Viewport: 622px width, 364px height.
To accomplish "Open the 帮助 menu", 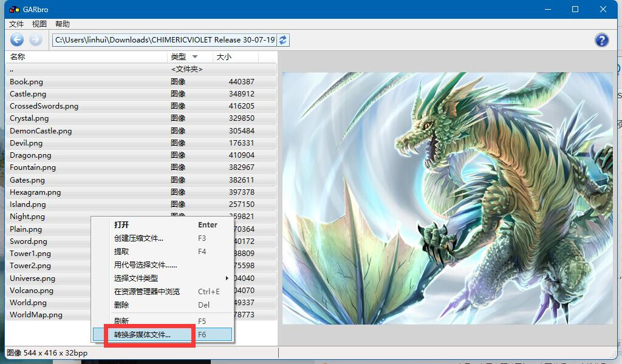I will [x=63, y=24].
